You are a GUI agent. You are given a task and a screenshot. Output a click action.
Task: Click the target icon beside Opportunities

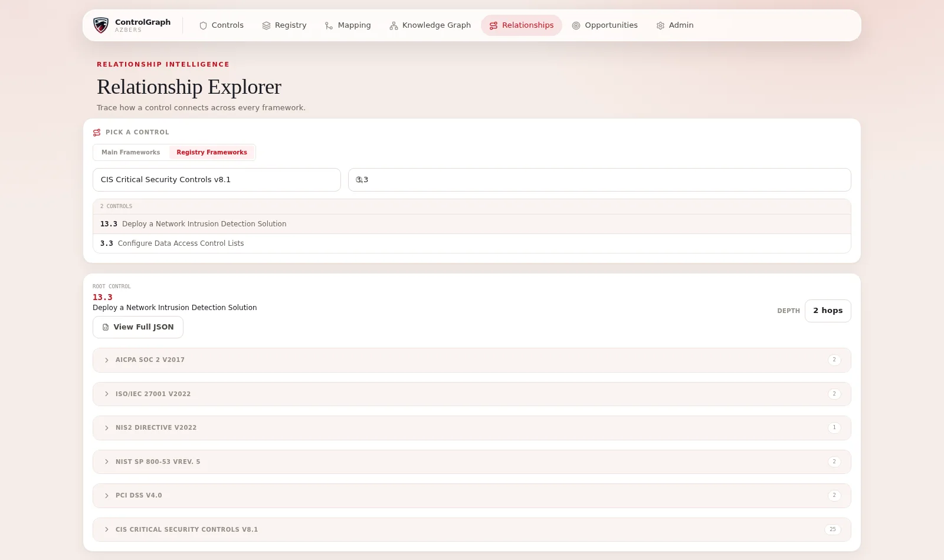576,25
